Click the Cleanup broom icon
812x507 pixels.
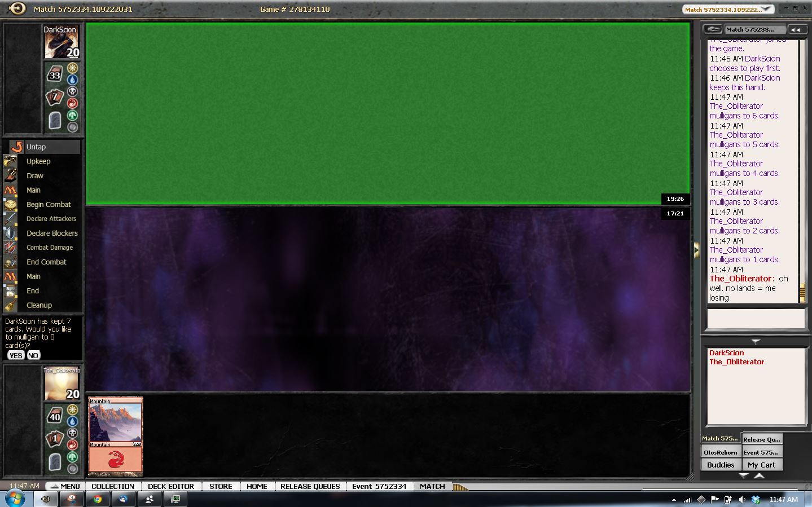(x=10, y=305)
